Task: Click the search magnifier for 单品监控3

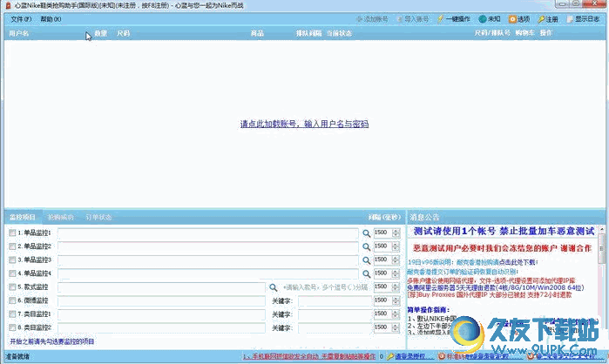Action: [366, 260]
